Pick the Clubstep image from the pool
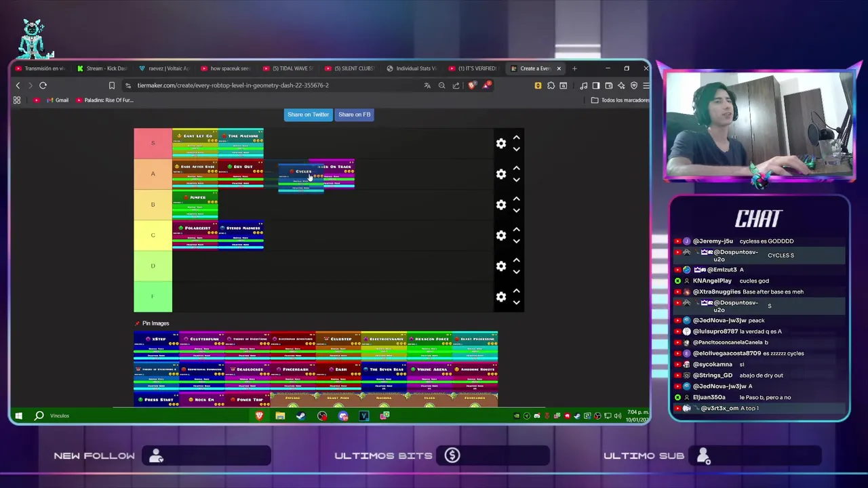The height and width of the screenshot is (488, 868). [x=338, y=346]
